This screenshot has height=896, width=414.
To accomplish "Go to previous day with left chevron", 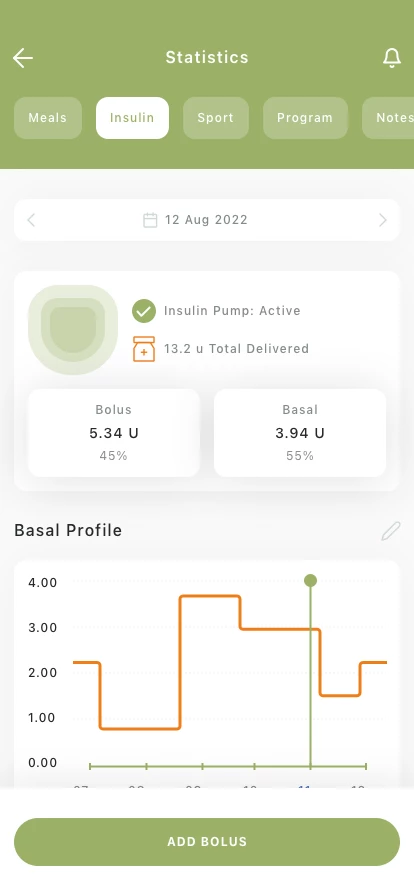I will click(31, 220).
